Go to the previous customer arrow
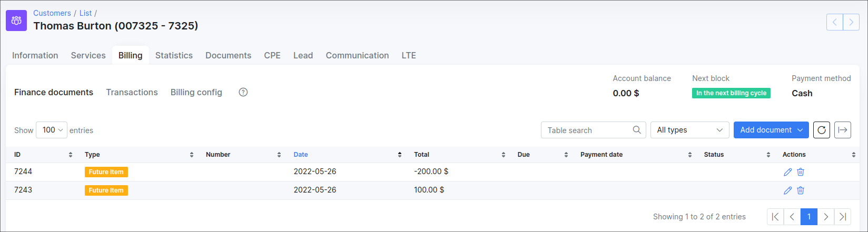The image size is (868, 232). tap(835, 22)
